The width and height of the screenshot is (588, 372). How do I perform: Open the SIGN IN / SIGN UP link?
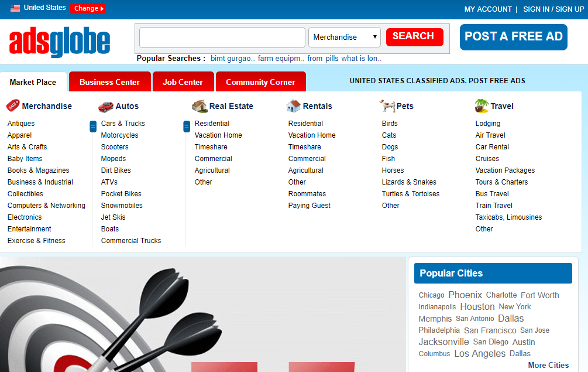(553, 9)
